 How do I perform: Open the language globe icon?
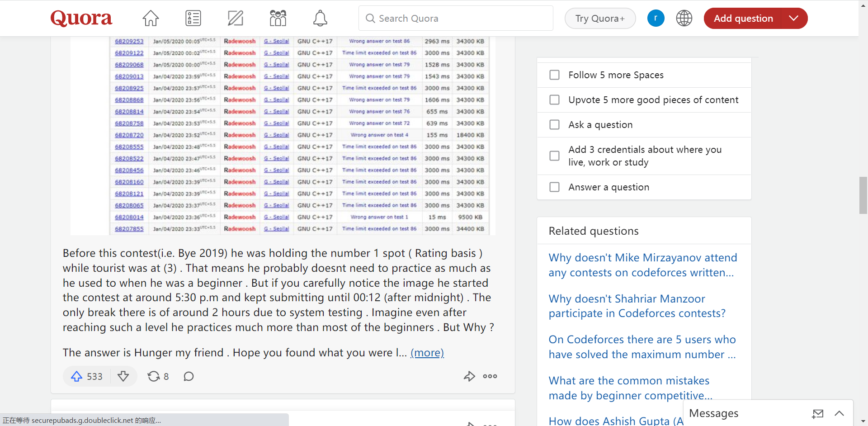684,19
